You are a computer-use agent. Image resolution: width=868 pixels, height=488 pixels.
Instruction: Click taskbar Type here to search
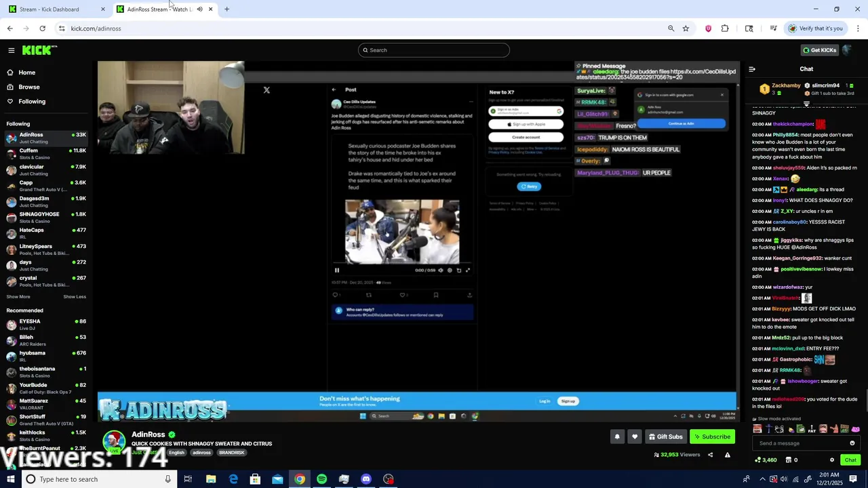pos(98,479)
